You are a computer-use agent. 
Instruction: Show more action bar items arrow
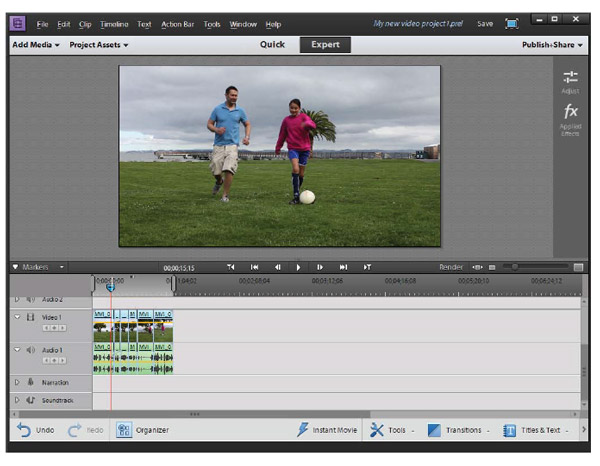point(584,430)
